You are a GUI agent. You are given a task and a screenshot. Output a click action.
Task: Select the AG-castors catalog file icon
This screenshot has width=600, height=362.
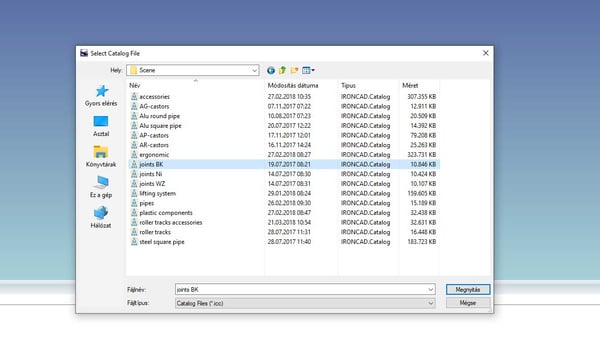tap(134, 106)
